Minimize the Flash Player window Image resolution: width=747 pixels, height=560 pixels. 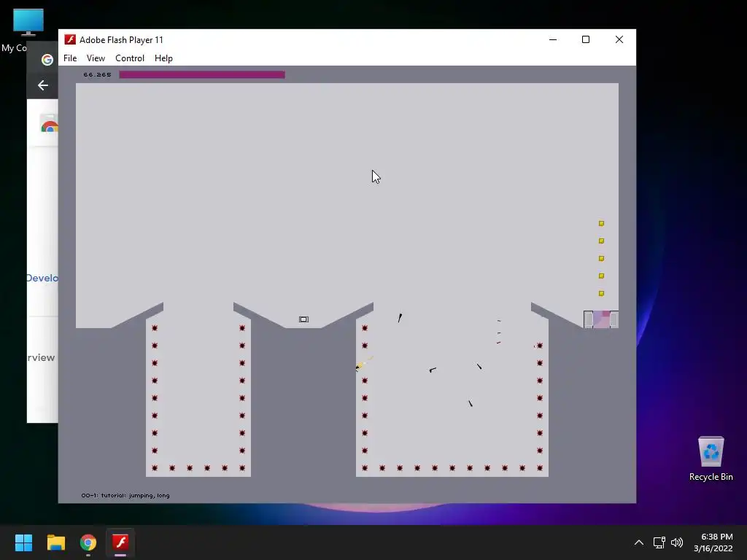[x=553, y=39]
